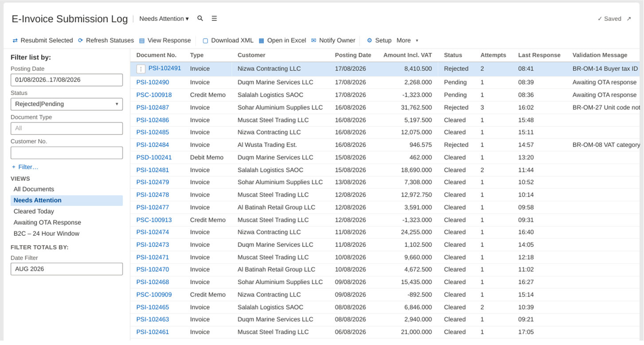Click last response time 16:02
This screenshot has width=644, height=345.
click(526, 107)
